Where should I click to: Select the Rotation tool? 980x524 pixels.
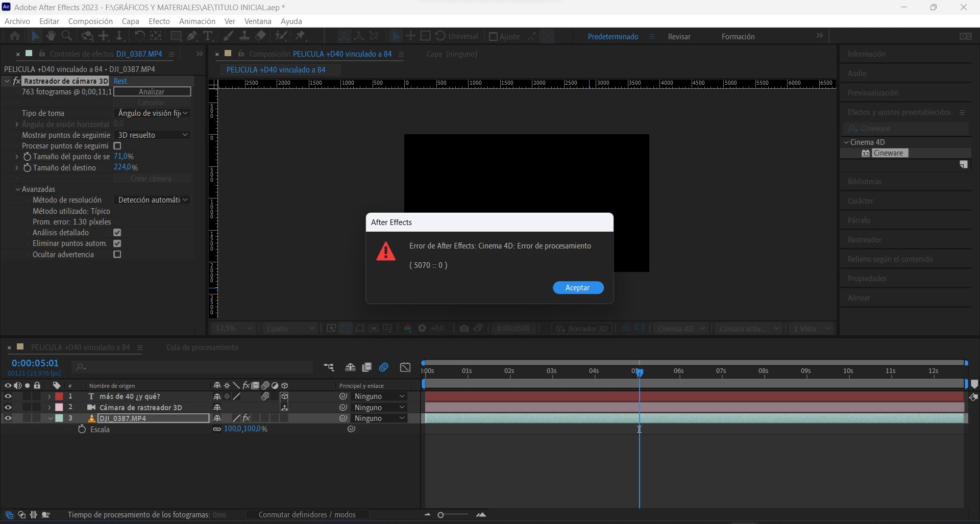tap(139, 36)
